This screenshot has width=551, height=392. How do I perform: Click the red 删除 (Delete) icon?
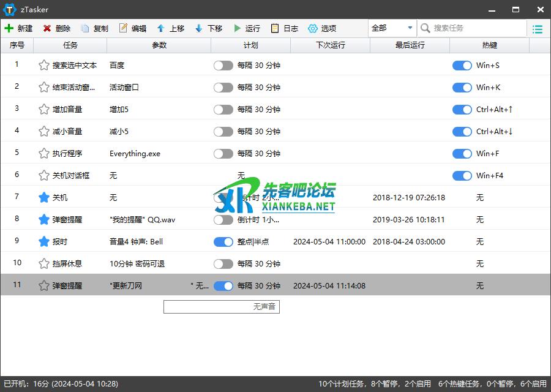point(47,28)
